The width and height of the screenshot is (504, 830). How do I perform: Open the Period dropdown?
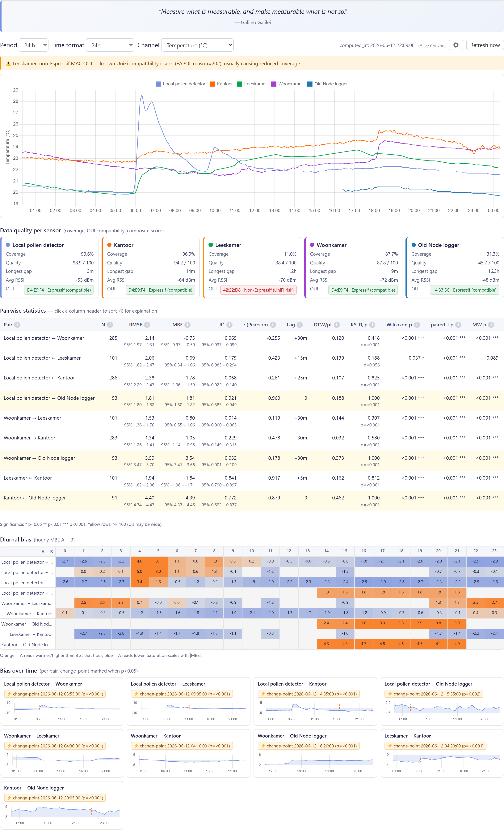click(34, 45)
